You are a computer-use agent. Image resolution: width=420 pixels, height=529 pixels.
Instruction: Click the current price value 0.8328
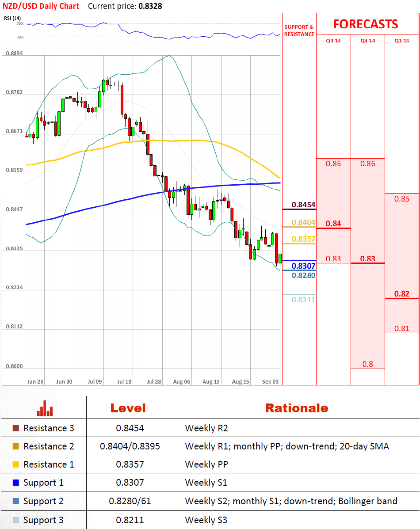(x=150, y=6)
